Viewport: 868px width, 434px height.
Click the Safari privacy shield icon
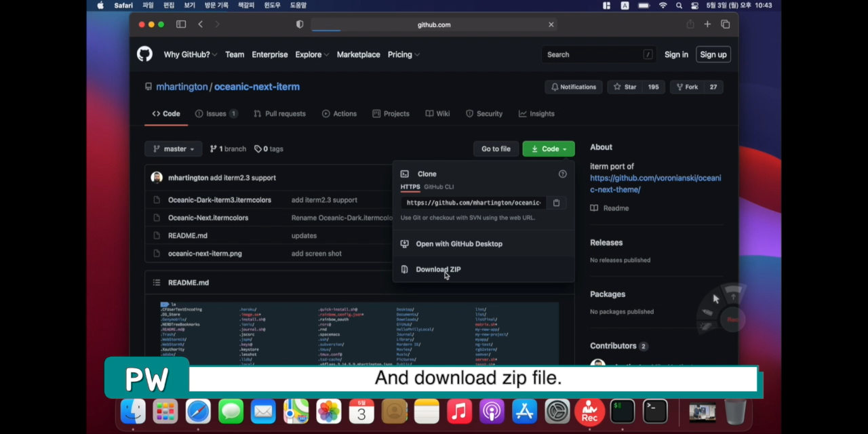(300, 24)
